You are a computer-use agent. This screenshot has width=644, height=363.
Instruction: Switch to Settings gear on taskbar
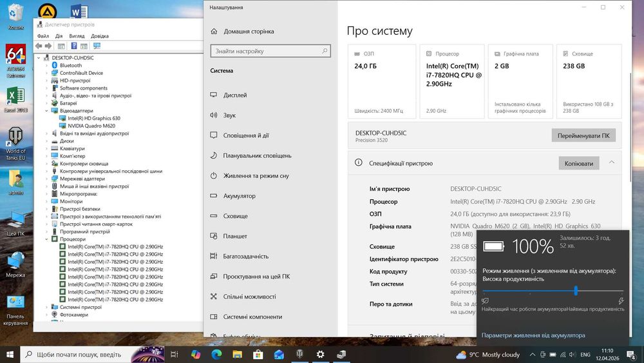pyautogui.click(x=320, y=355)
